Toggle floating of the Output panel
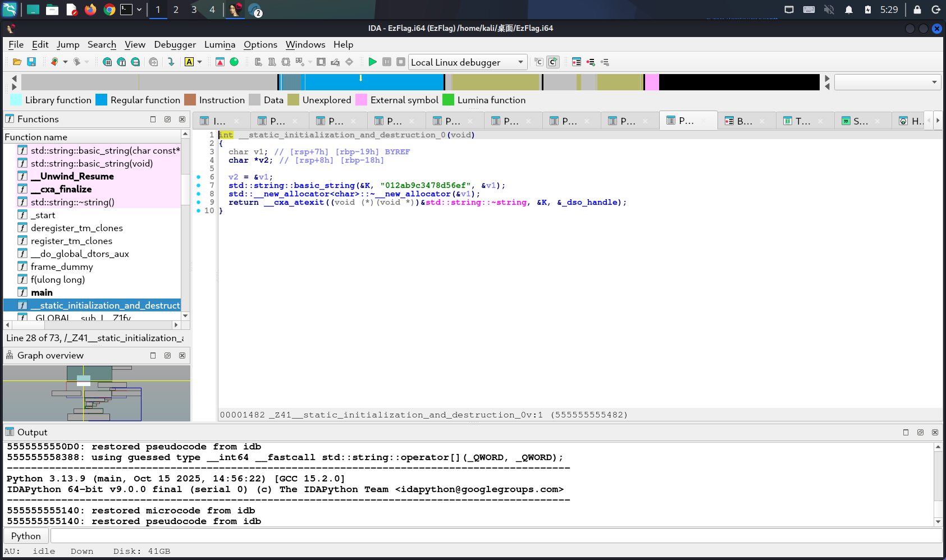946x560 pixels. point(920,432)
